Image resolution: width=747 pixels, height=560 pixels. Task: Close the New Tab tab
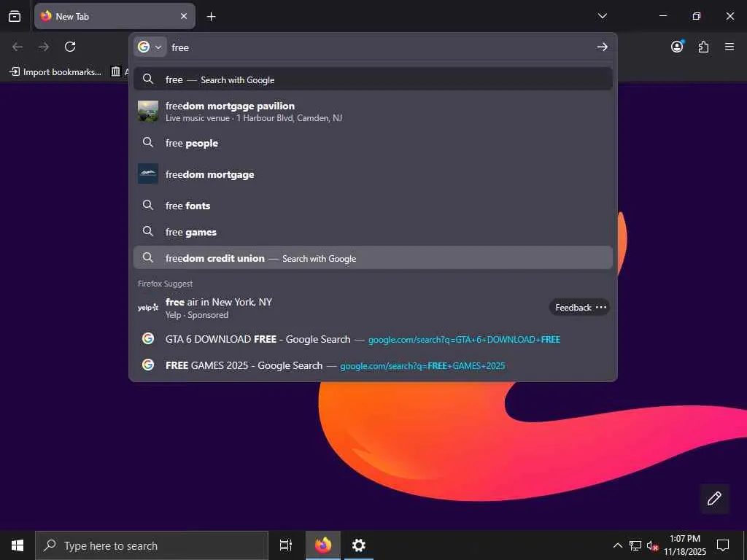coord(183,16)
